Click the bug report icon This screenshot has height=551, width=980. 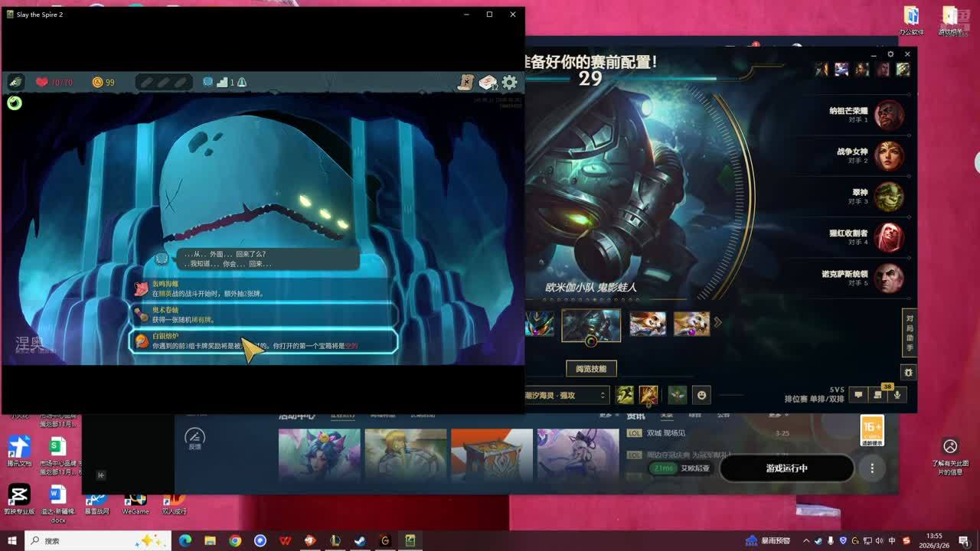pyautogui.click(x=908, y=372)
